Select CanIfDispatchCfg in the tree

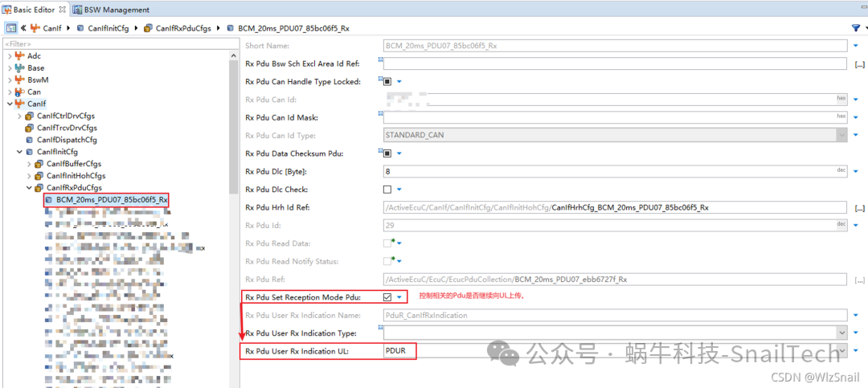coord(67,140)
